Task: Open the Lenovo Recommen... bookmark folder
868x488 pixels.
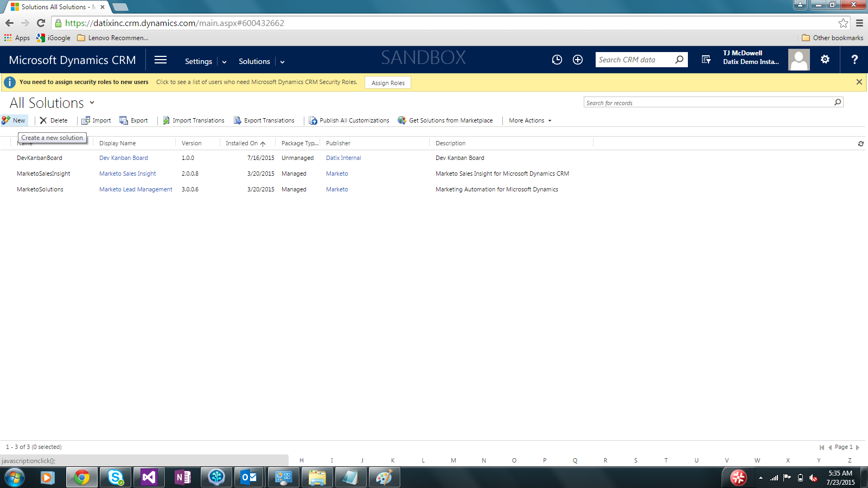Action: [113, 38]
